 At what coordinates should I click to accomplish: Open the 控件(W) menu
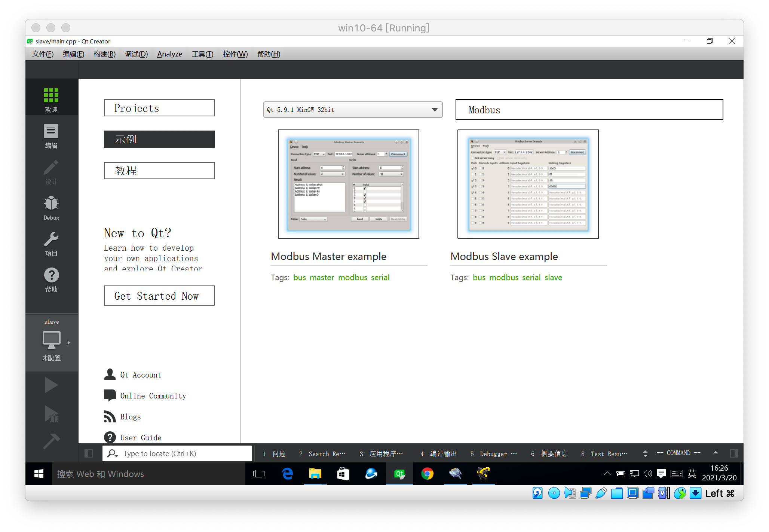point(235,54)
